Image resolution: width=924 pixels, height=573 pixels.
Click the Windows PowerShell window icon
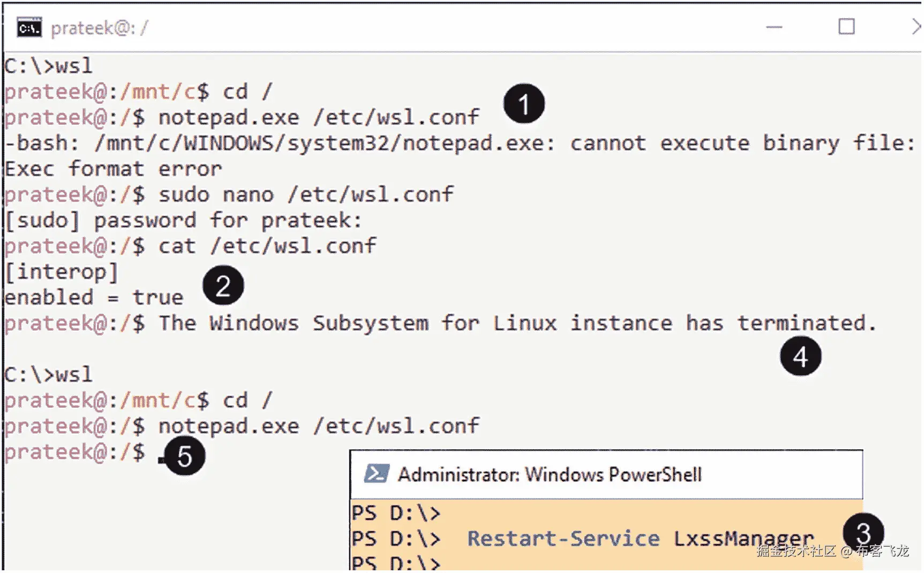[376, 474]
